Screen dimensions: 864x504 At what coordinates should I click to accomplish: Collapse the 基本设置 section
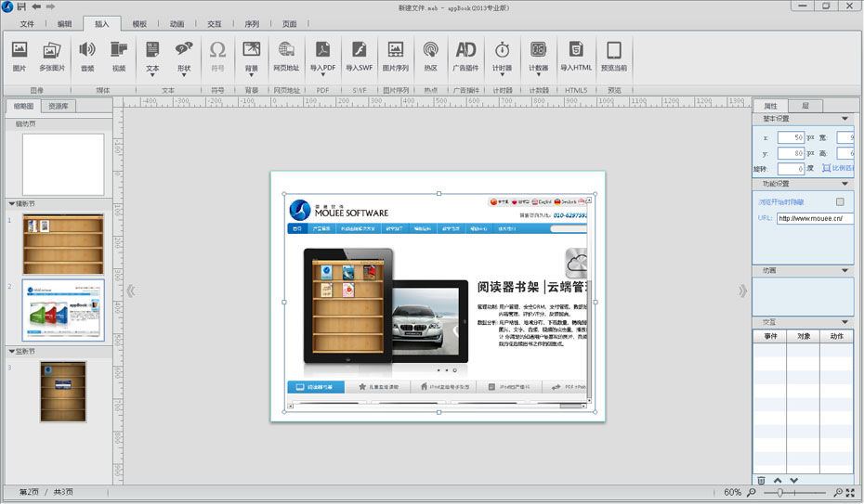844,119
